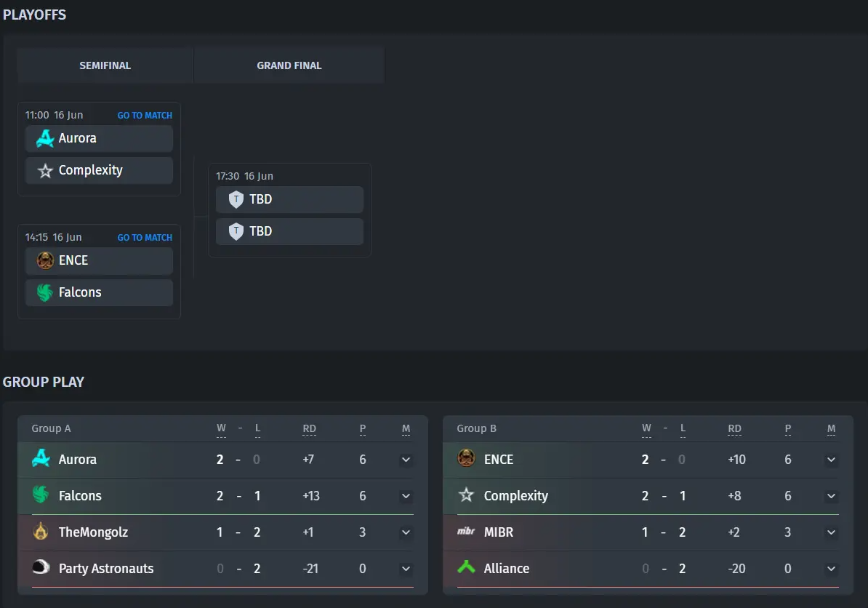The image size is (868, 608).
Task: Expand Aurora's matches in Group A
Action: 406,460
